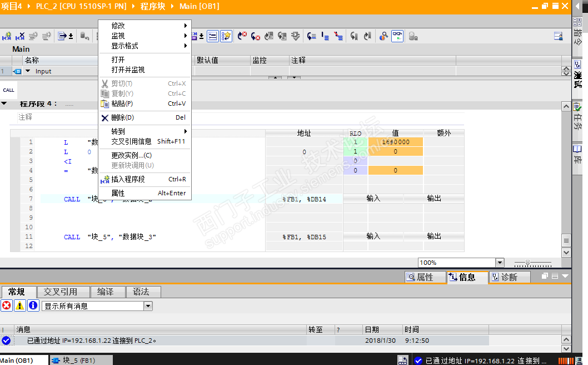Screen dimensions: 588x365
Task: Open the 100% zoom dropdown
Action: coord(500,263)
